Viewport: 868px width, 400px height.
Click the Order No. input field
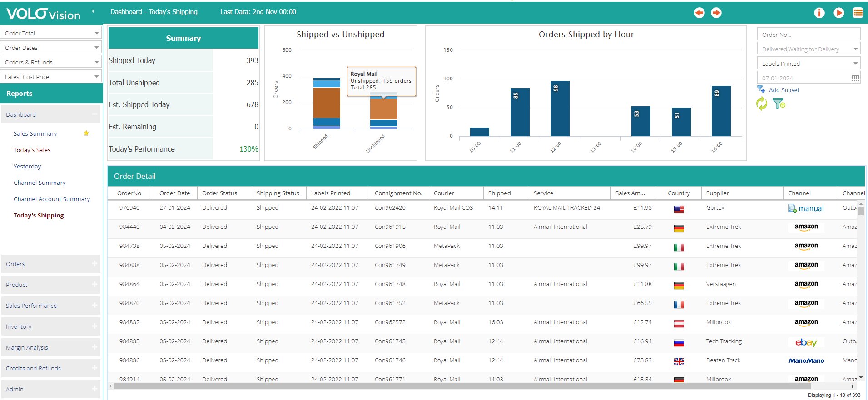pyautogui.click(x=808, y=35)
